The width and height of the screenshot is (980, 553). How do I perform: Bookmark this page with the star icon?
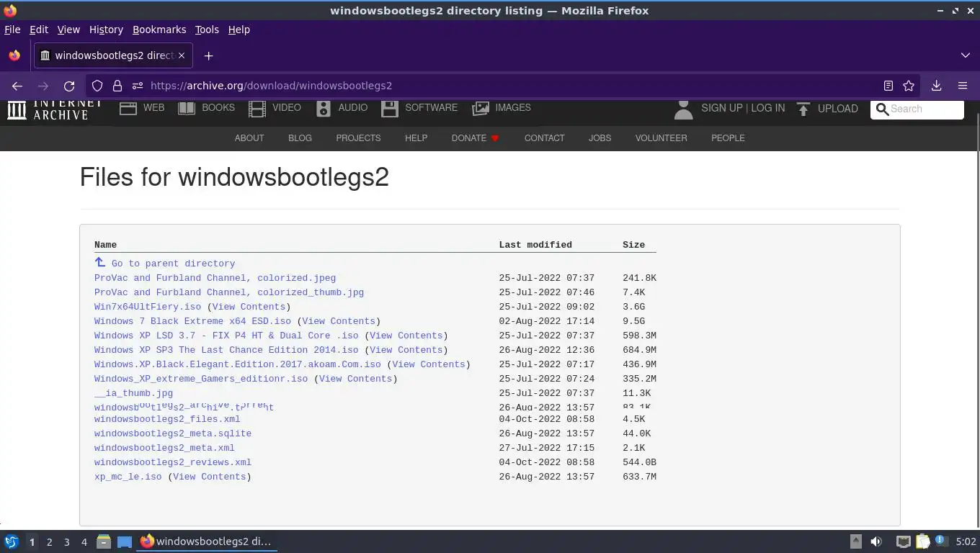coord(909,86)
